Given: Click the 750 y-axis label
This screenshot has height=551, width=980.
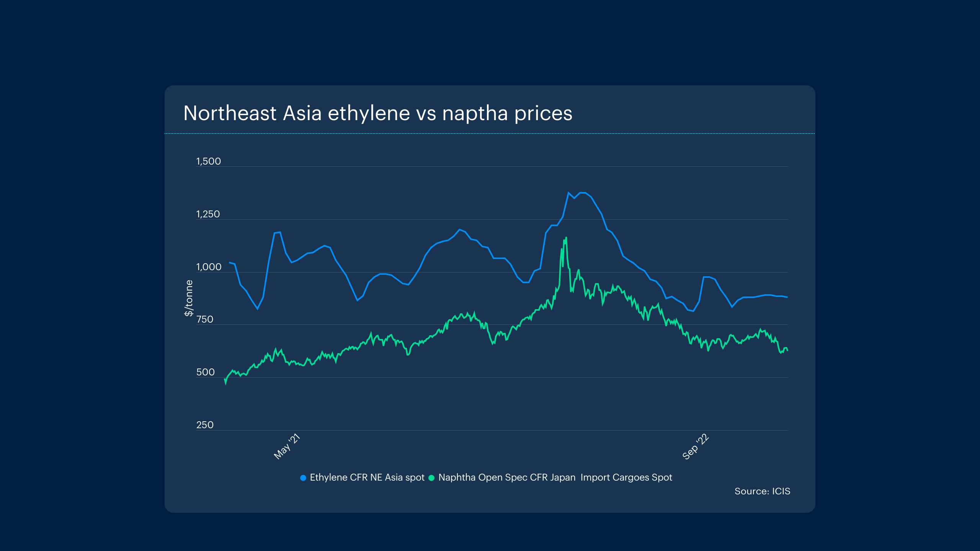Looking at the screenshot, I should tap(204, 320).
